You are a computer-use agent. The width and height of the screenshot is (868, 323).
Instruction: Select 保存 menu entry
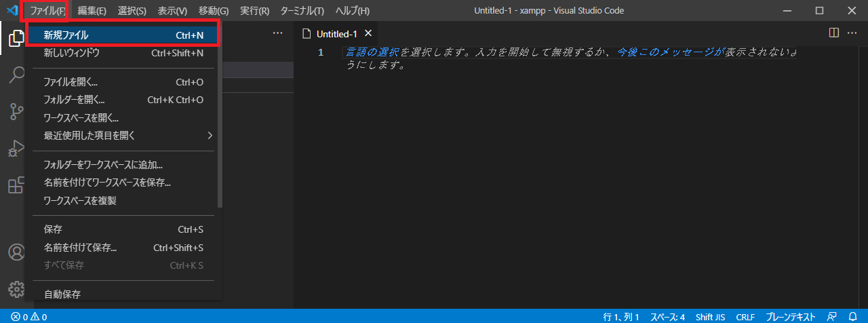123,229
